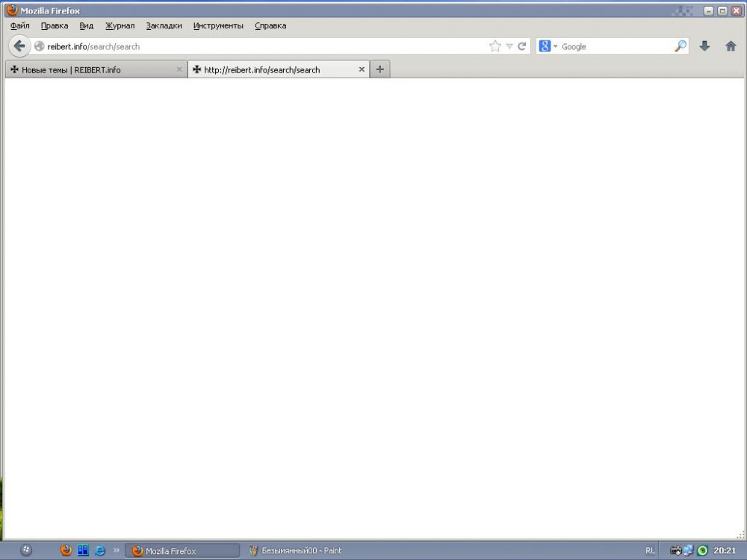Click the Firefox logo in the title bar
The width and height of the screenshot is (747, 560).
(12, 10)
